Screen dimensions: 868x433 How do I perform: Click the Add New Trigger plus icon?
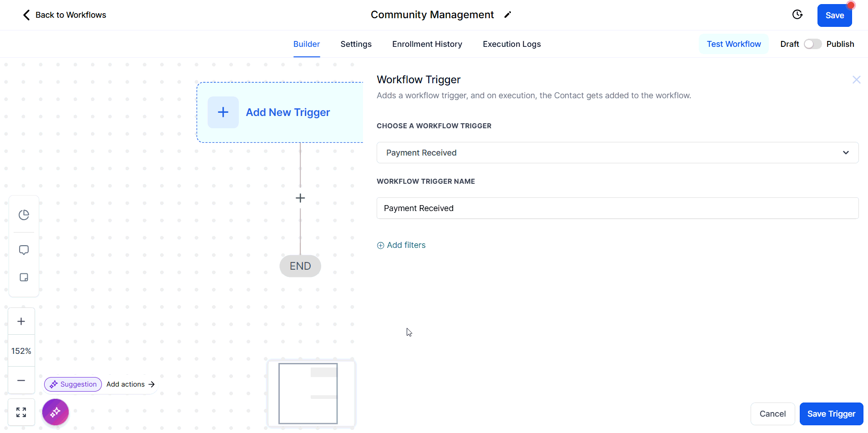[223, 112]
